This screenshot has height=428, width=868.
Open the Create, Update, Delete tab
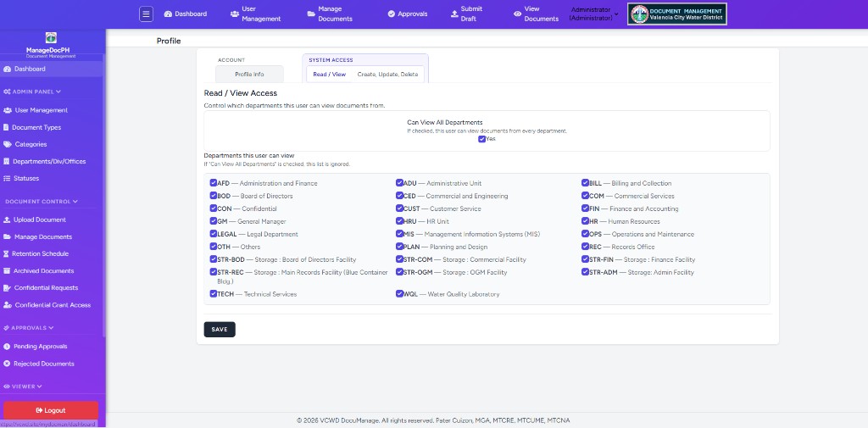pos(387,75)
